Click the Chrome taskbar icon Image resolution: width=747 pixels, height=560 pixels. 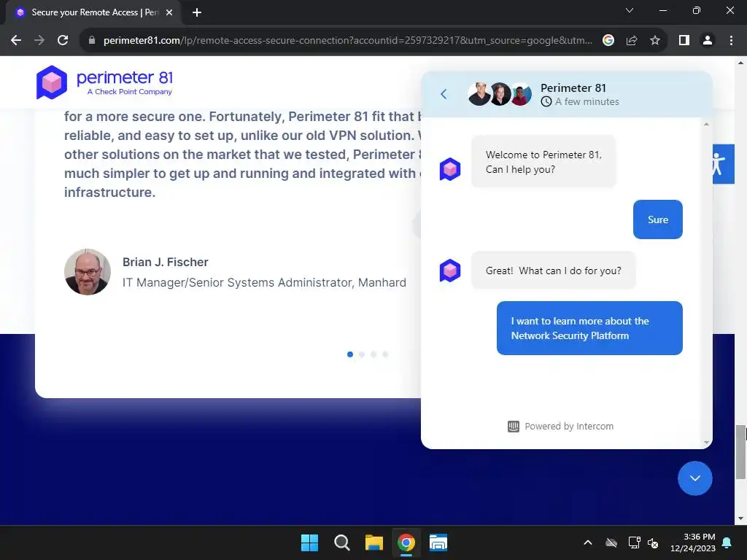pyautogui.click(x=406, y=542)
